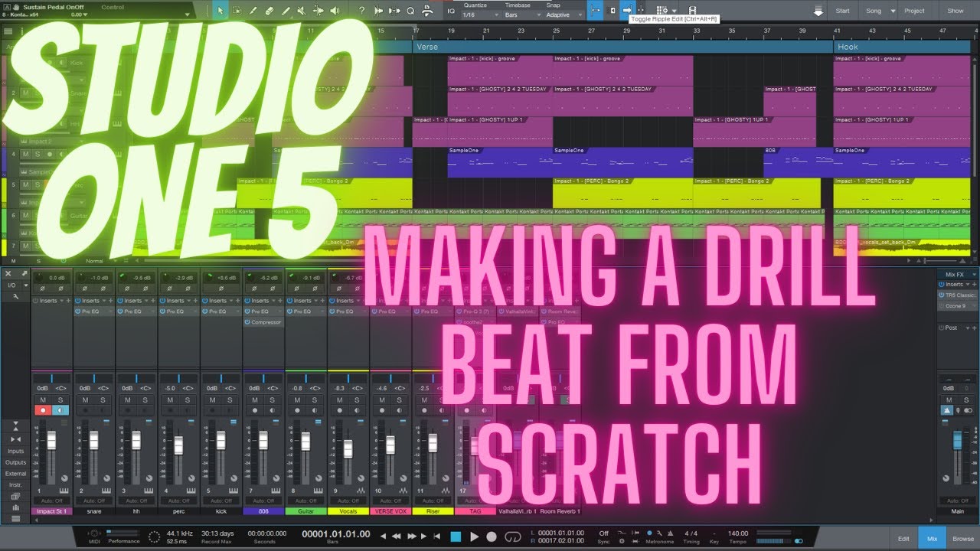The height and width of the screenshot is (551, 980).
Task: Select the Vocals channel label
Action: tap(348, 511)
